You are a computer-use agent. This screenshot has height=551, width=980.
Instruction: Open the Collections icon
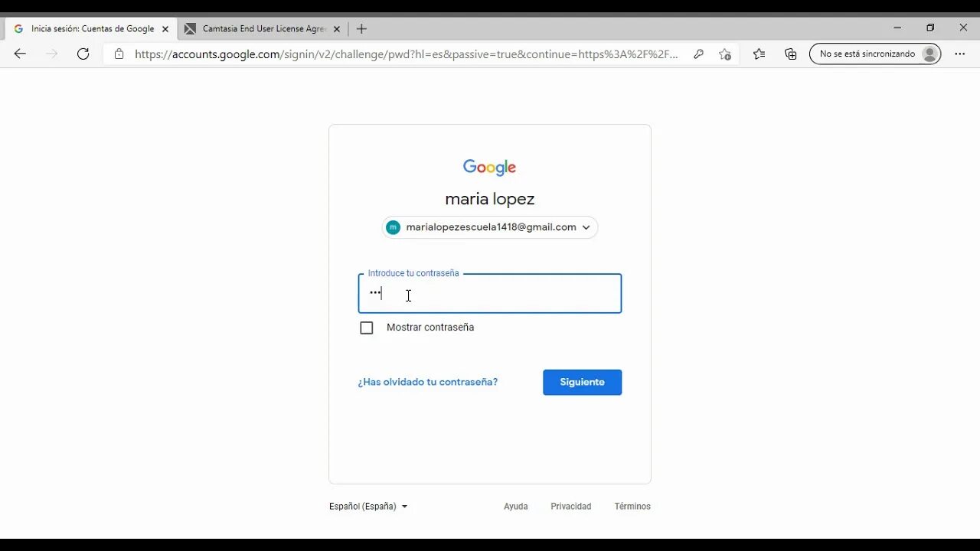point(791,54)
